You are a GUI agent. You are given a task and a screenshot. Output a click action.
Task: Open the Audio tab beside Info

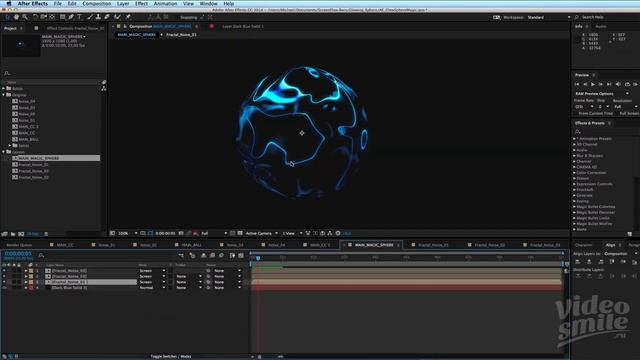pyautogui.click(x=601, y=27)
